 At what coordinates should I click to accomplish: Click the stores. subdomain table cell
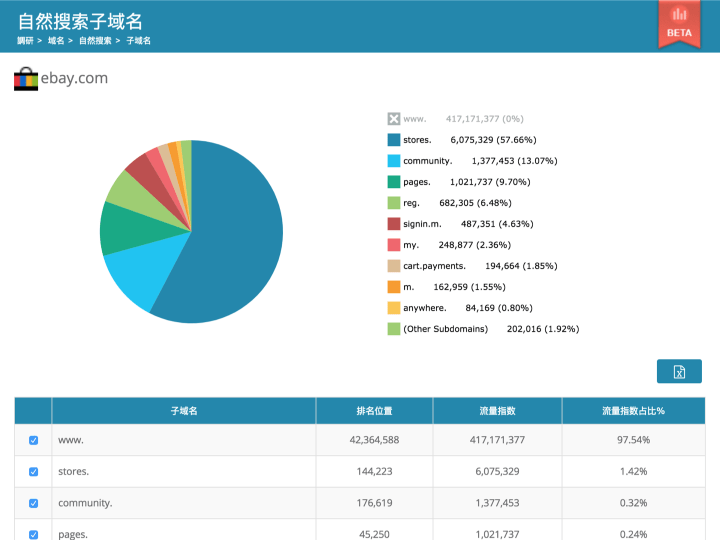[x=184, y=472]
